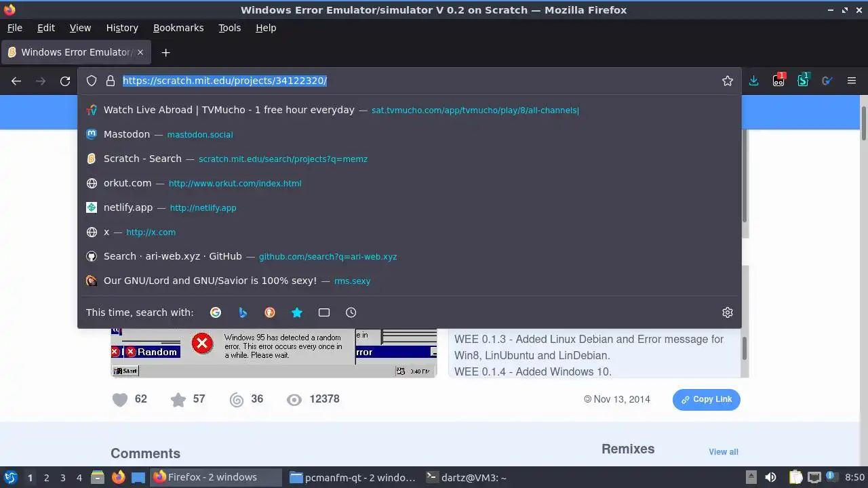Open the volume control in system tray
Viewport: 868px width, 488px height.
point(770,477)
